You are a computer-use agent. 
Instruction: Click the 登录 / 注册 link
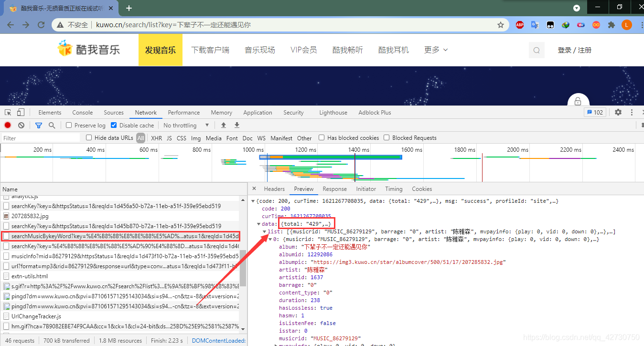[x=575, y=50]
